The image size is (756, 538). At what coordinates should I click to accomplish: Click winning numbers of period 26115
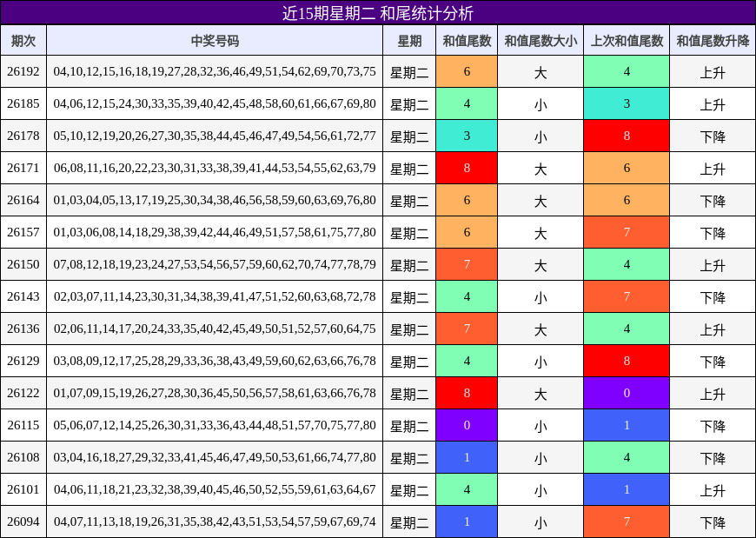coord(215,425)
